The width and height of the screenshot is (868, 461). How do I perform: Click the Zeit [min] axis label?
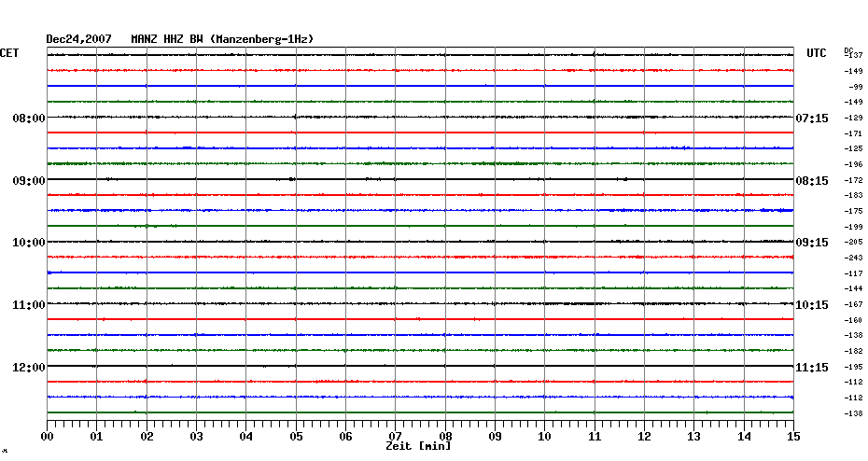(x=418, y=447)
